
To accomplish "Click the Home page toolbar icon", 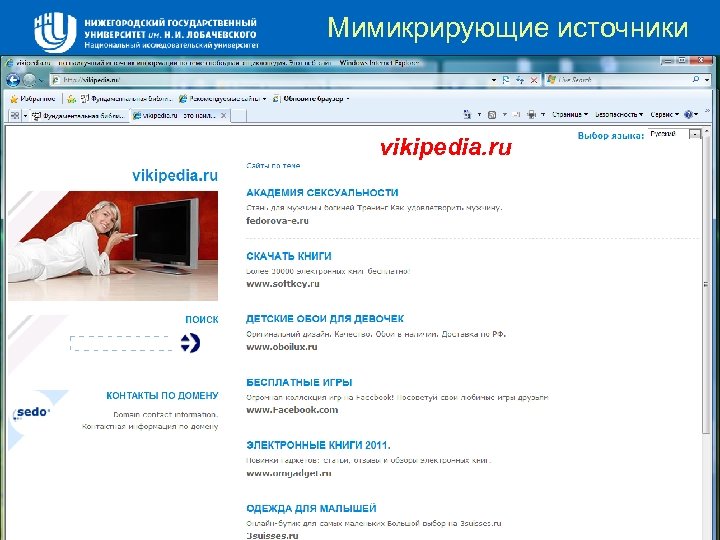I will pos(467,115).
